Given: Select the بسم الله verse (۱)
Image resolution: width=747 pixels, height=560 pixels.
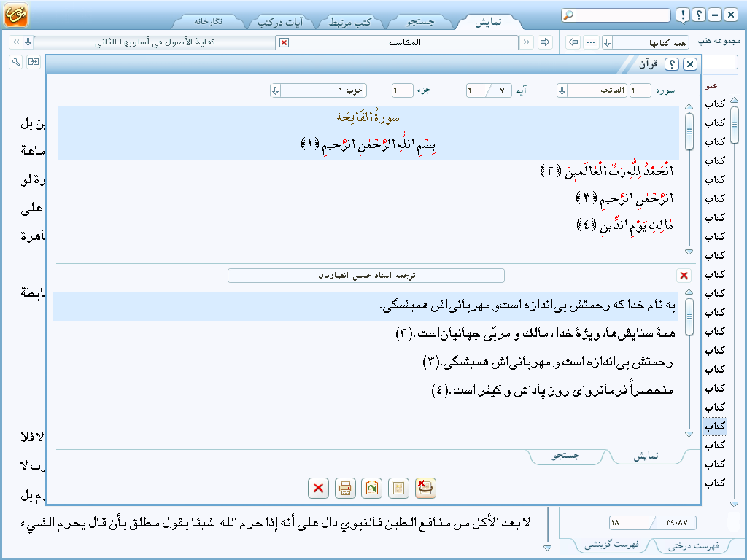Looking at the screenshot, I should (x=368, y=144).
